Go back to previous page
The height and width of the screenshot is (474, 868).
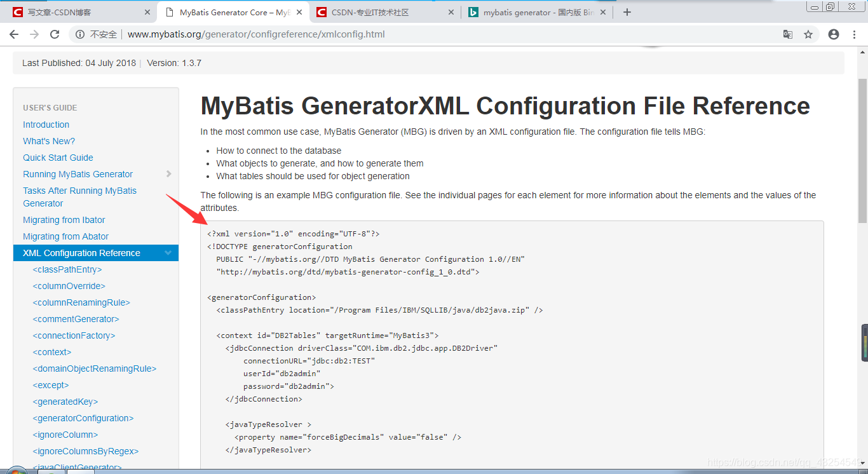pos(14,34)
